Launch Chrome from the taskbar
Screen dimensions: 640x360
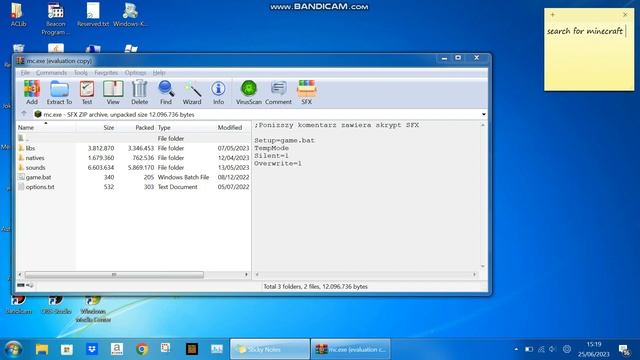(x=142, y=349)
